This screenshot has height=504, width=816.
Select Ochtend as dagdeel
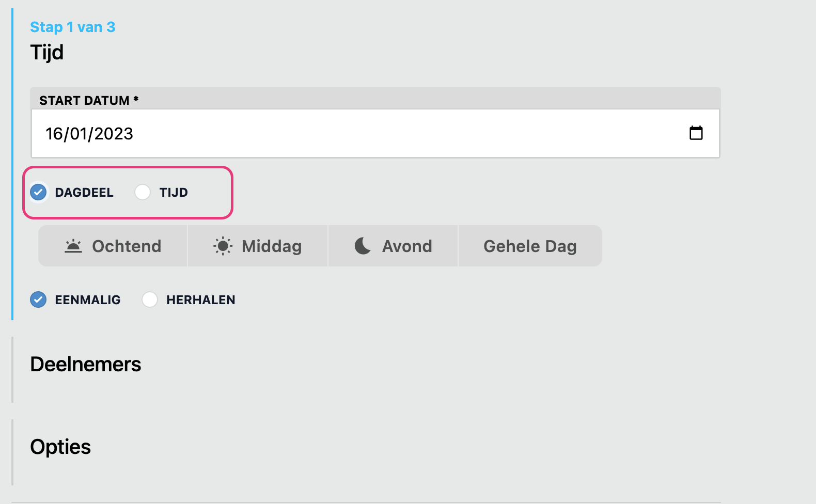[112, 246]
